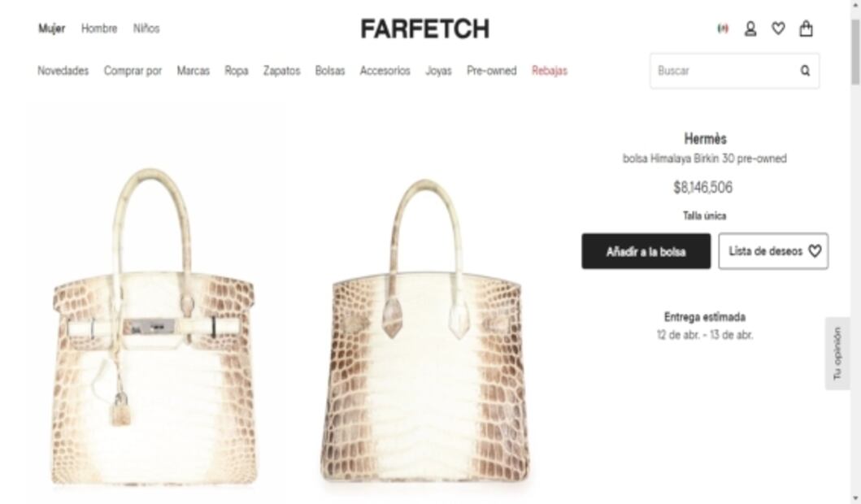
Task: Switch to the Niños section
Action: click(146, 28)
